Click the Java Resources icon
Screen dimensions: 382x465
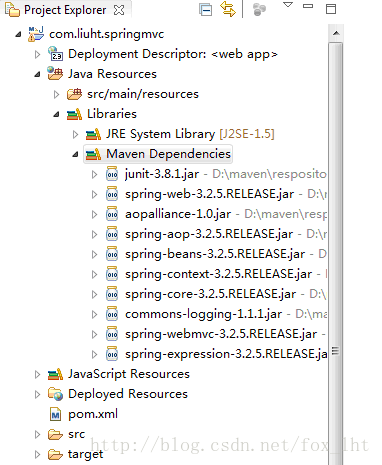tap(55, 74)
